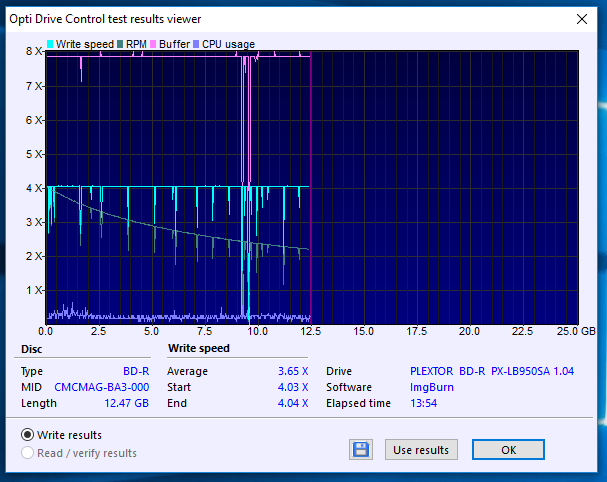Click the Elapsed time 13:54 value
The height and width of the screenshot is (482, 607).
pos(425,403)
